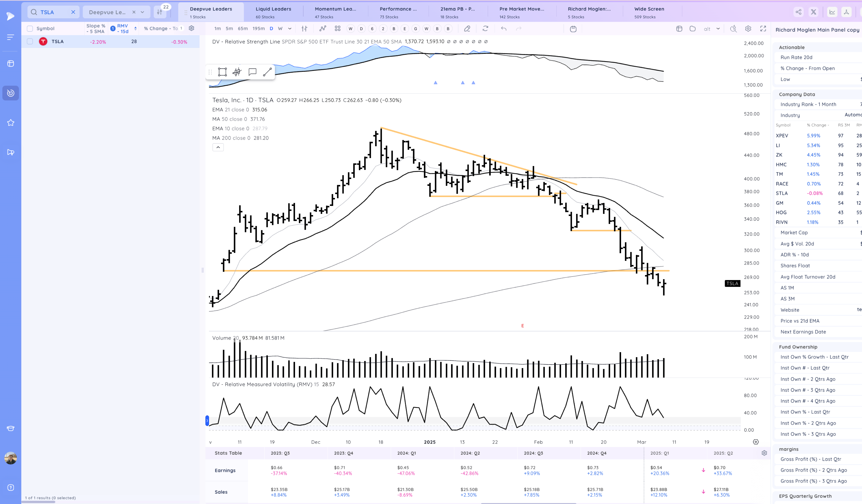Image resolution: width=862 pixels, height=504 pixels.
Task: Click the chart refresh sync icon
Action: 485,29
